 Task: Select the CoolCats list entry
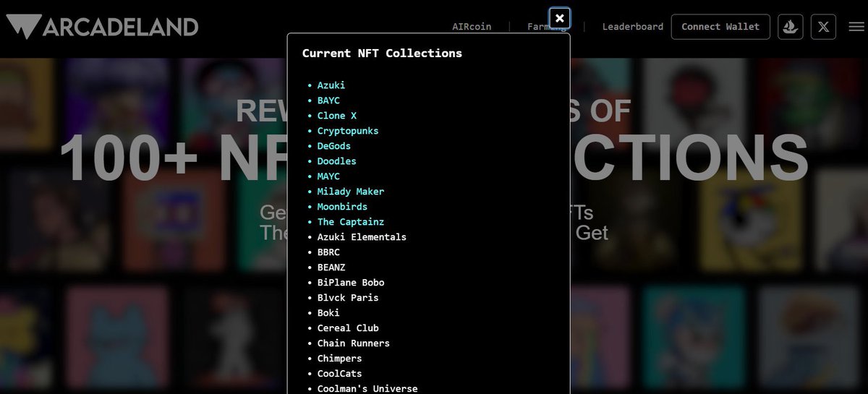[x=339, y=374]
